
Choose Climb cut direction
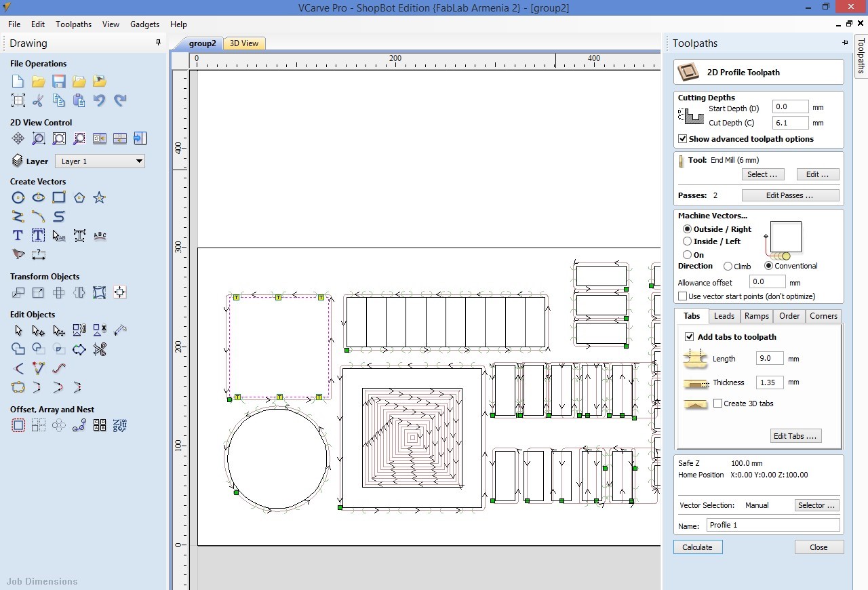[728, 267]
